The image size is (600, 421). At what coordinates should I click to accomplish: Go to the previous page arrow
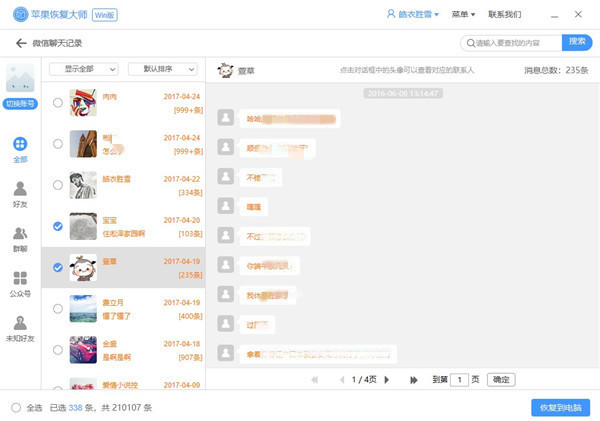(x=342, y=380)
